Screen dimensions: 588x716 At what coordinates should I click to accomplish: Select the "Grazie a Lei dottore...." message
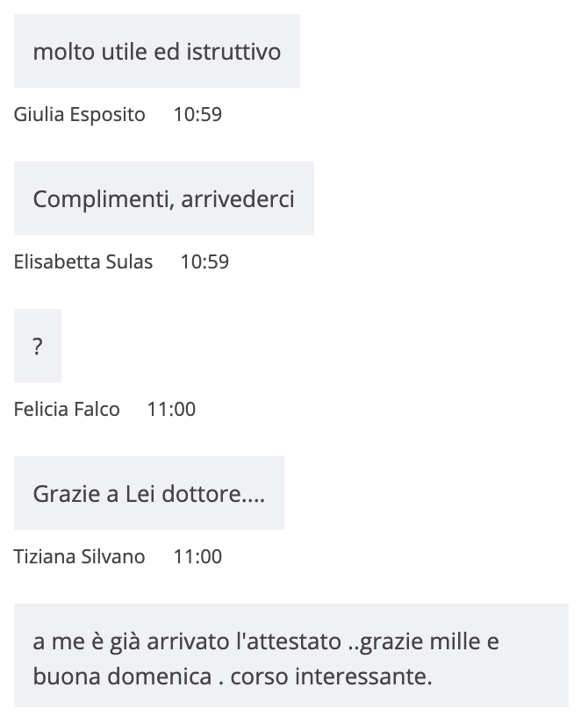pos(148,493)
